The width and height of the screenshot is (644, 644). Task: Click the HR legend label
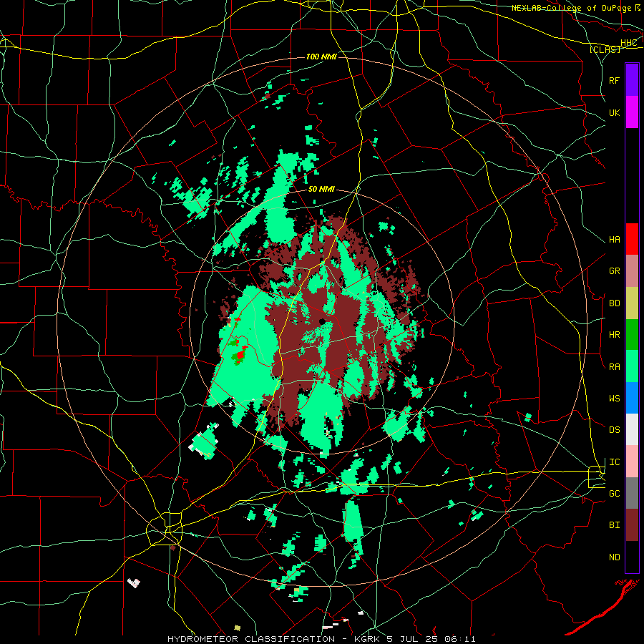pyautogui.click(x=614, y=335)
